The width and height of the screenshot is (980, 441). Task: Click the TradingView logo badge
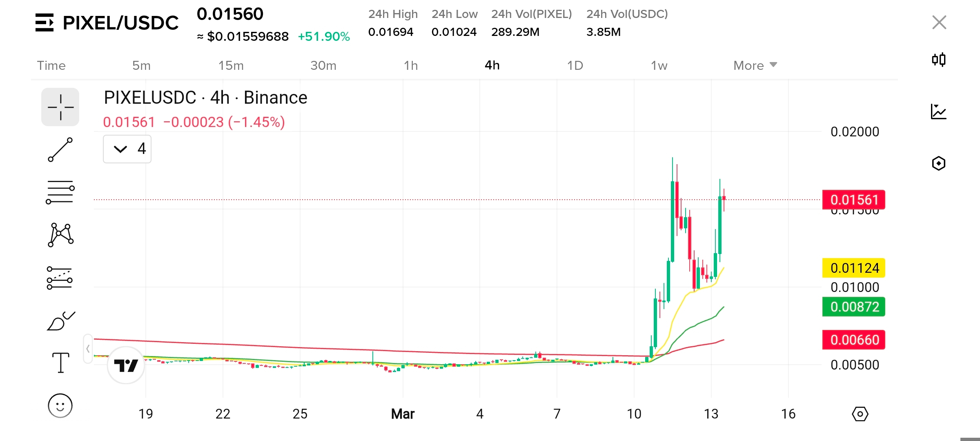point(126,365)
